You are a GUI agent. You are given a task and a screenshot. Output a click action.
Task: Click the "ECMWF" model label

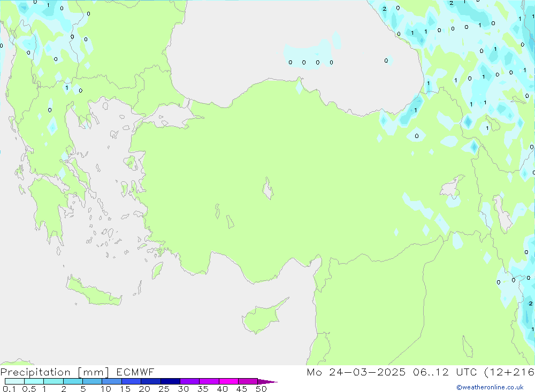pyautogui.click(x=135, y=372)
